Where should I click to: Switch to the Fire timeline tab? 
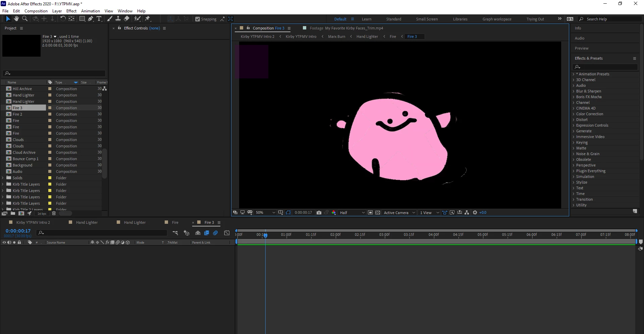click(175, 222)
